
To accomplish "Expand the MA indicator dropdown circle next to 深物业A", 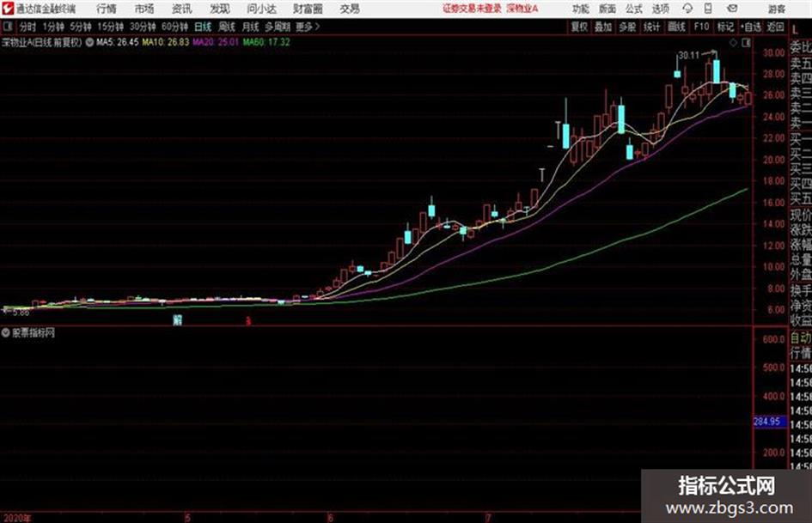I will [89, 42].
